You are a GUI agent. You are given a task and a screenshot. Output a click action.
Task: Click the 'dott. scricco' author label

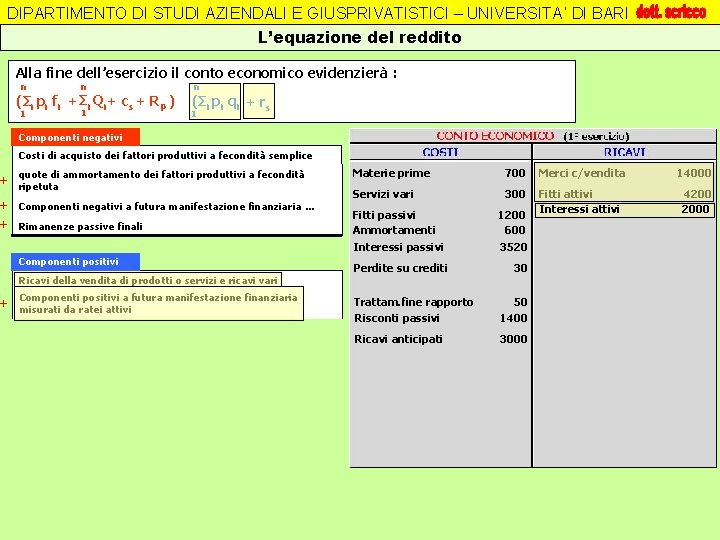[671, 11]
